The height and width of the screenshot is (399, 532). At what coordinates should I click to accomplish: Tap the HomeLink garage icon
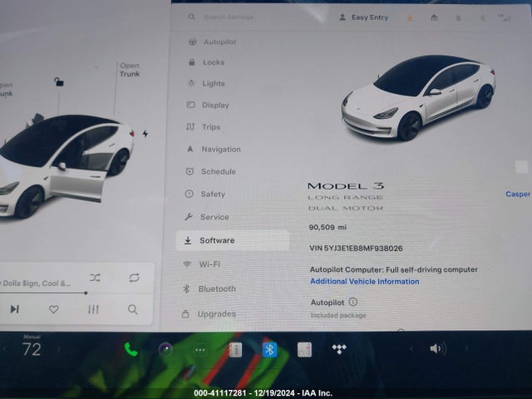(x=434, y=17)
